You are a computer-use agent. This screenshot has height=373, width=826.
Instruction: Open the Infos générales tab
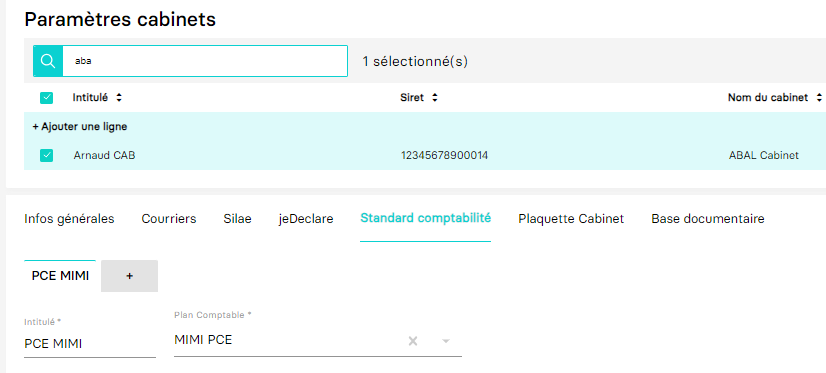coord(69,219)
